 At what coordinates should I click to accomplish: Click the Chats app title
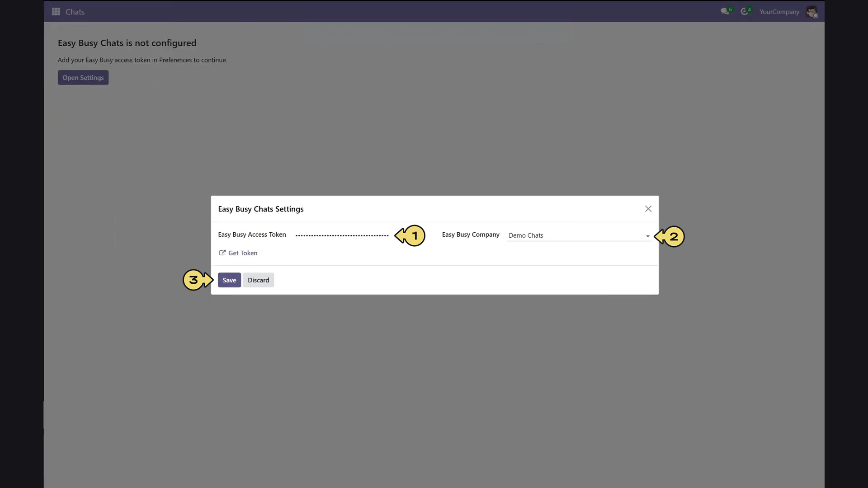[75, 12]
